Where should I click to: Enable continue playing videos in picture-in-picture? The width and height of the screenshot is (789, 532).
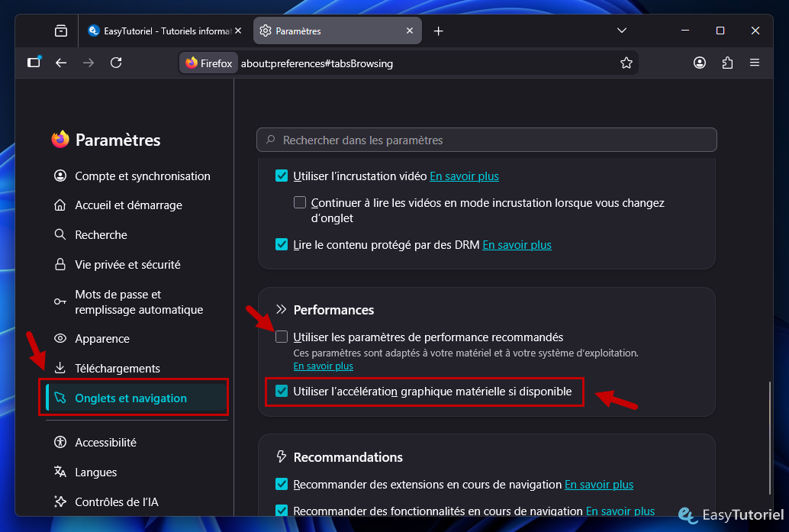299,202
